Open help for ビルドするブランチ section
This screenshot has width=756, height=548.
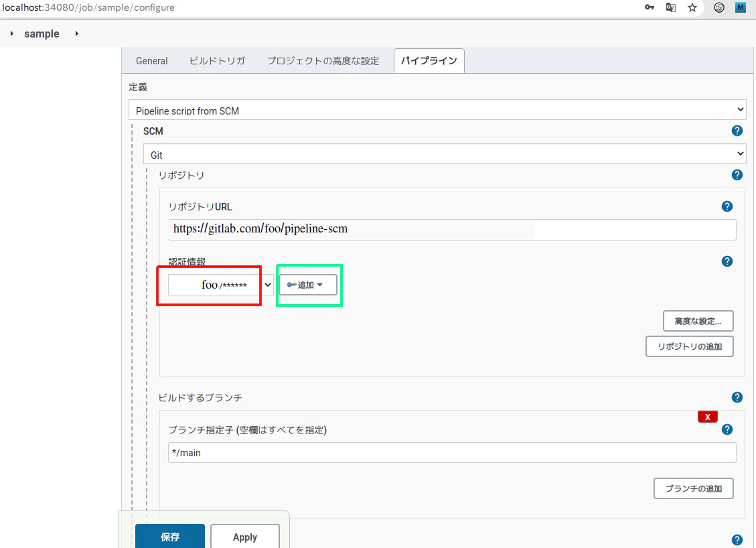tap(737, 397)
